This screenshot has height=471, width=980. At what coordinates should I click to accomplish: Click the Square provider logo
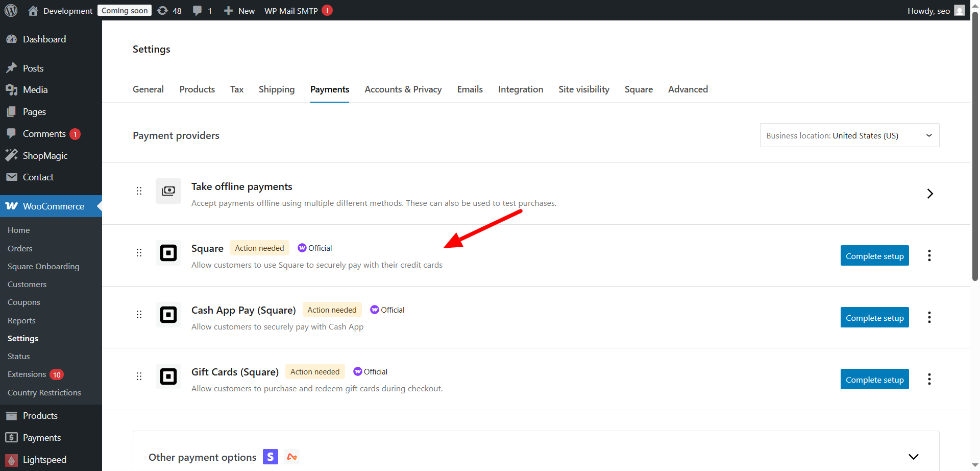(x=168, y=253)
